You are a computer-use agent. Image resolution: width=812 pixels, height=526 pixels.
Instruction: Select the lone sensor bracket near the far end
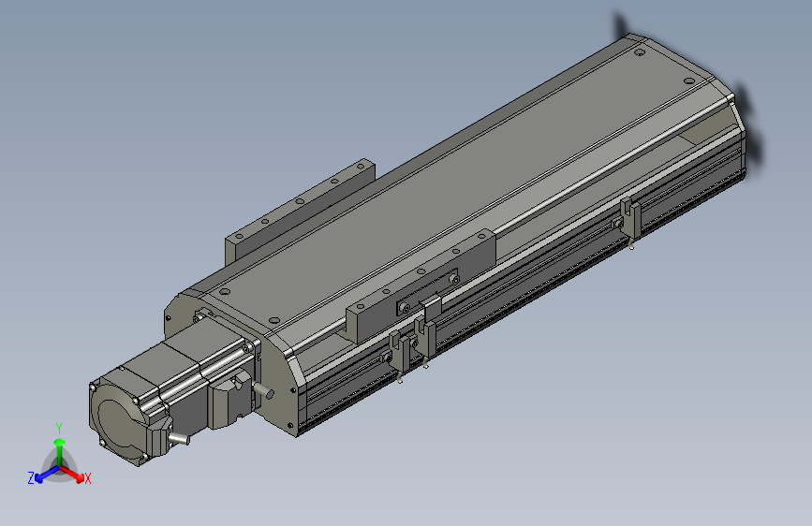[x=630, y=218]
